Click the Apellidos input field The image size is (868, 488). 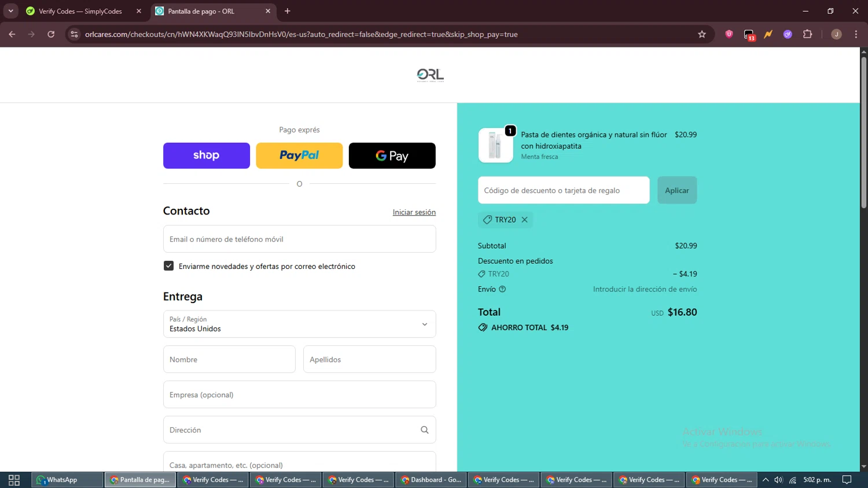pos(369,359)
